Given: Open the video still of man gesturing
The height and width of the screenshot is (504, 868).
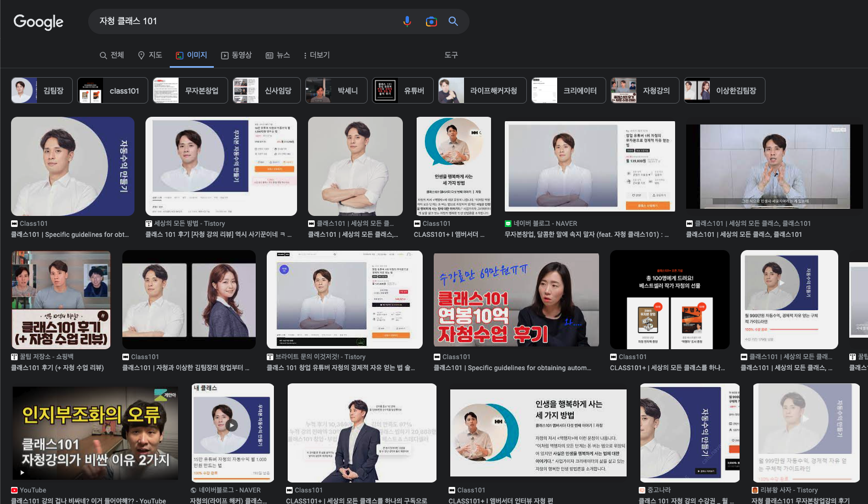Looking at the screenshot, I should pos(774,166).
